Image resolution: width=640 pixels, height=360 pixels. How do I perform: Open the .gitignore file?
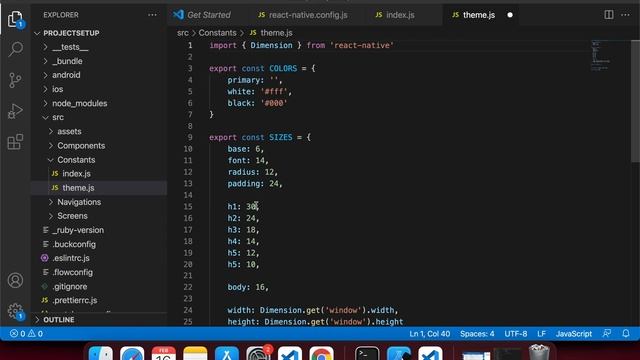pyautogui.click(x=69, y=287)
